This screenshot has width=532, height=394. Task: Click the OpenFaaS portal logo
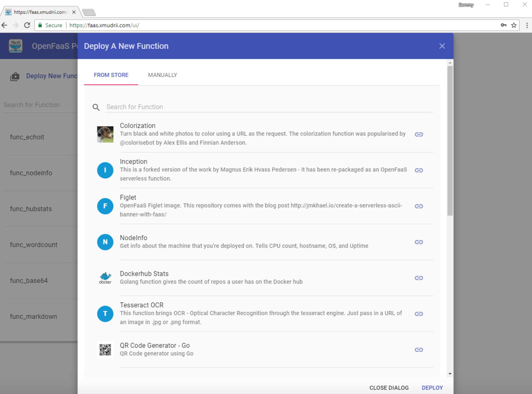pyautogui.click(x=15, y=46)
